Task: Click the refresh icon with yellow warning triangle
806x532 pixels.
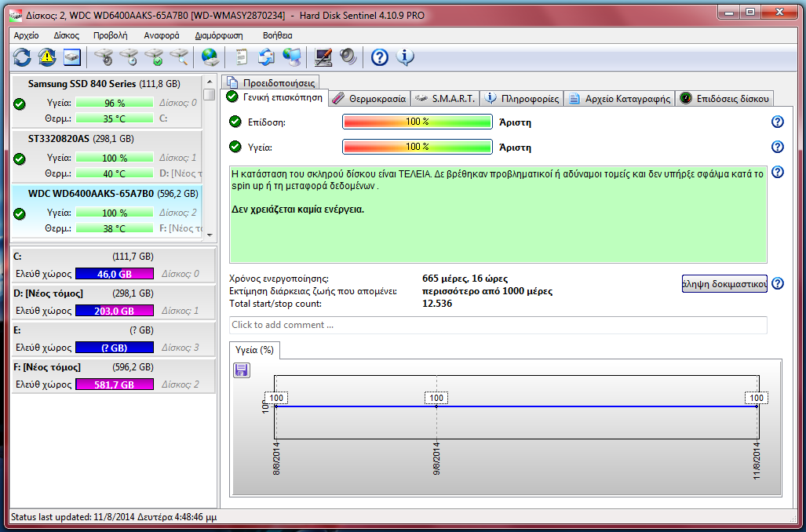Action: click(47, 57)
